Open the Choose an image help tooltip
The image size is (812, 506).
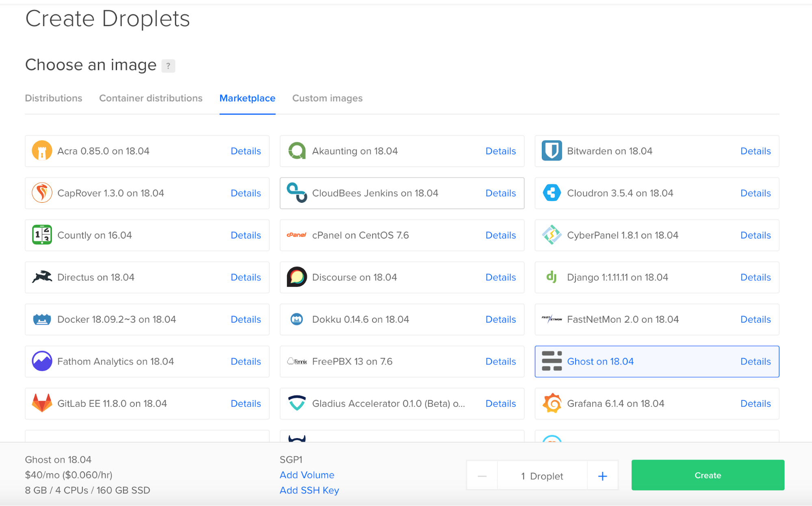pyautogui.click(x=168, y=65)
